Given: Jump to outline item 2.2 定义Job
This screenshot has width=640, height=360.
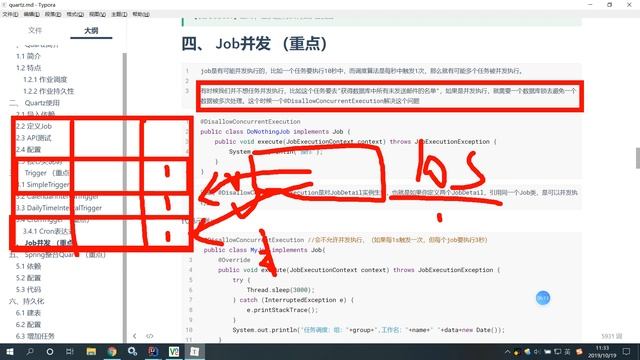Looking at the screenshot, I should pos(34,126).
